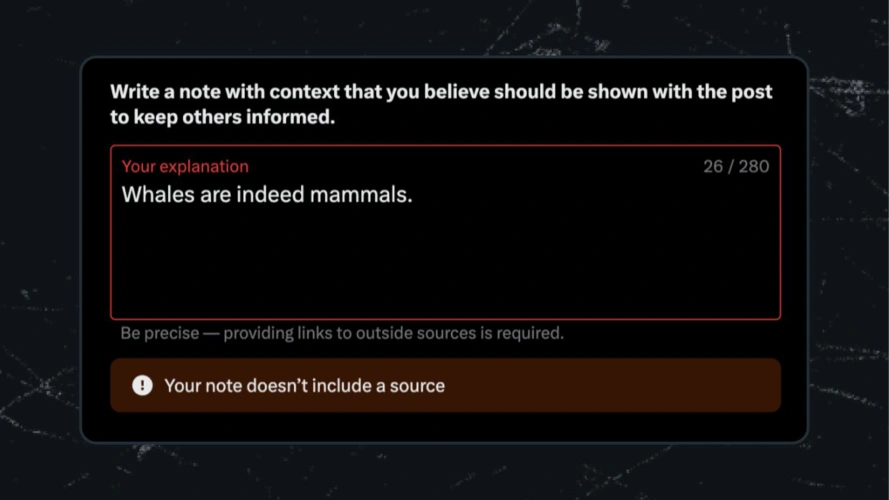
Task: Click the word "indeed" in the note
Action: click(269, 195)
